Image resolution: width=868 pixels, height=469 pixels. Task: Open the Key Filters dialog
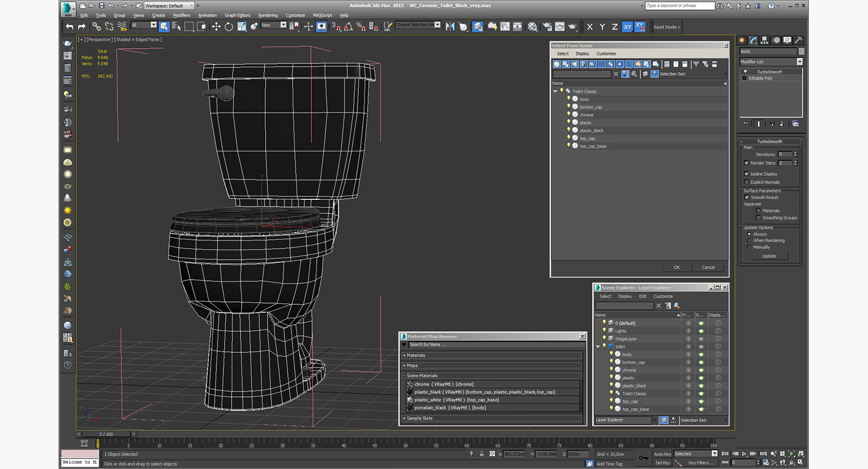[x=701, y=463]
